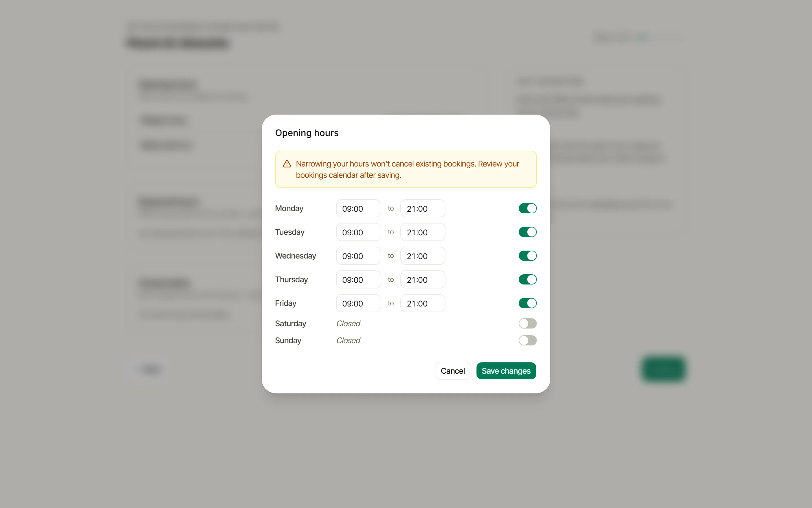812x508 pixels.
Task: Select Wednesday's closing time field
Action: 423,256
